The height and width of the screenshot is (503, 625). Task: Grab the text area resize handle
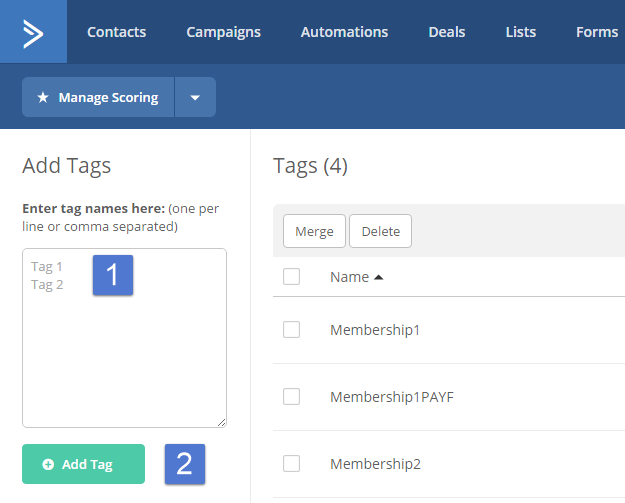(x=222, y=423)
